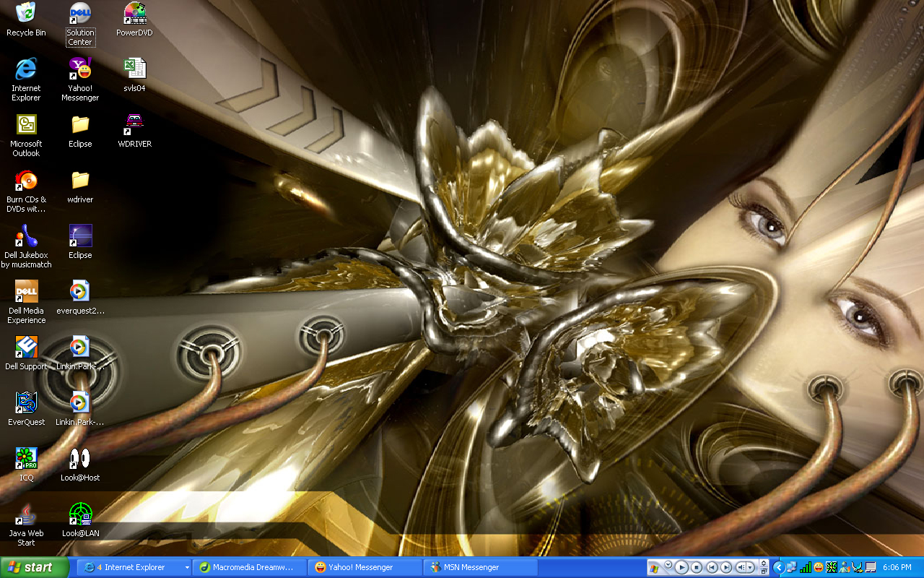This screenshot has height=578, width=924.
Task: Select Burn CDs & DVDs desktop icon
Action: (26, 191)
